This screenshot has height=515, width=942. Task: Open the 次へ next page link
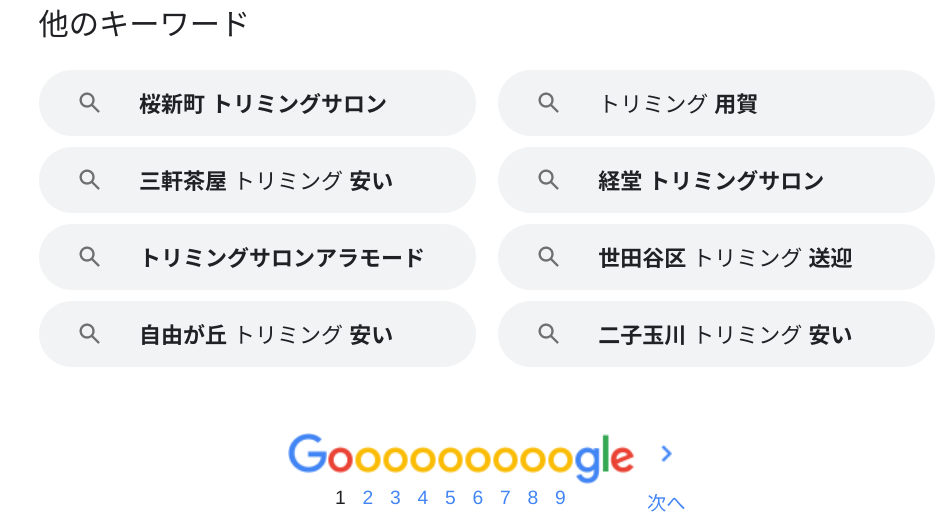pos(666,502)
